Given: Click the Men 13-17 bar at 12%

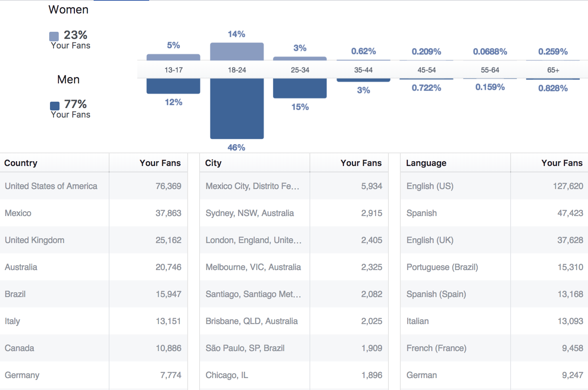Looking at the screenshot, I should point(173,86).
